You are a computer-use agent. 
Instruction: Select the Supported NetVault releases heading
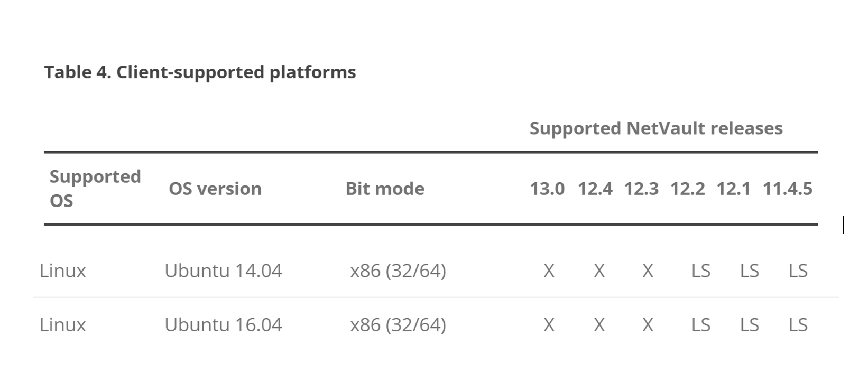(656, 128)
